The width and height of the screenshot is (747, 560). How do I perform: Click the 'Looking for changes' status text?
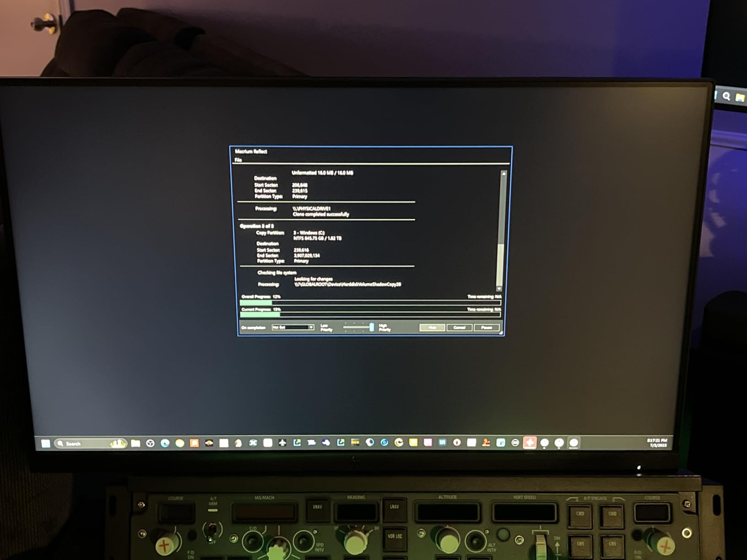tap(314, 279)
